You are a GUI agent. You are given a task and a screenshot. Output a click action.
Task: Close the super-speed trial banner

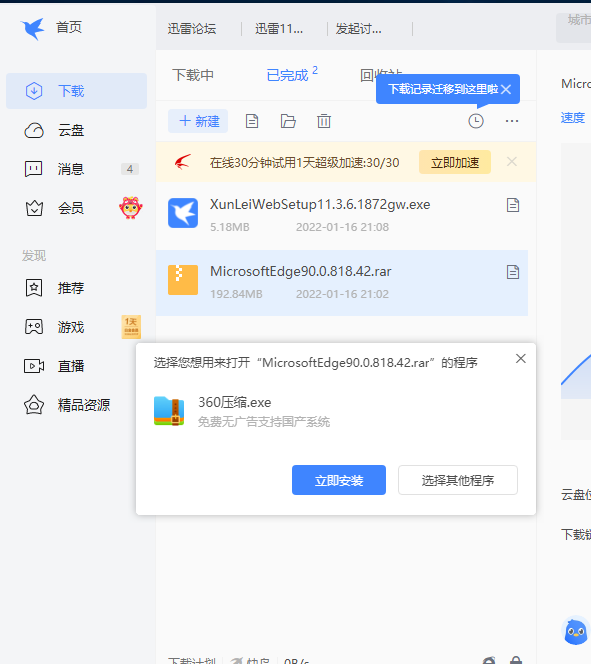[x=512, y=162]
